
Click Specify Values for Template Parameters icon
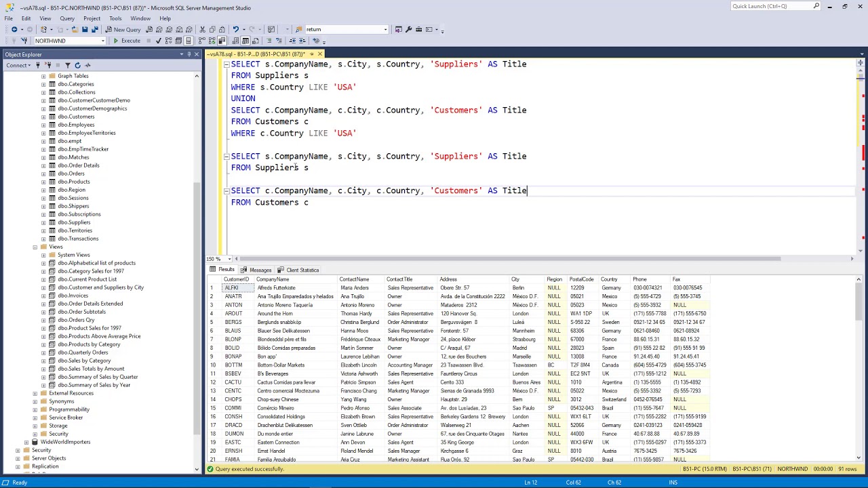tap(316, 41)
